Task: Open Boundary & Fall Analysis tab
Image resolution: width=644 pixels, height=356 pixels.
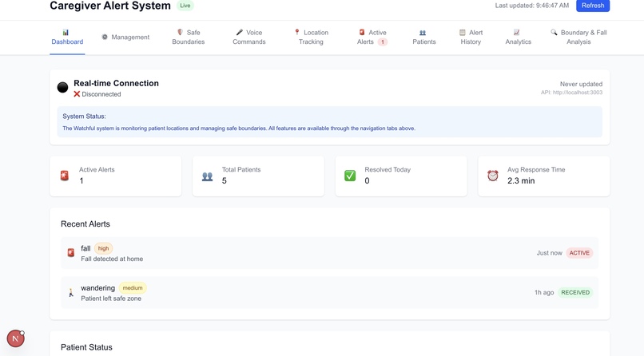Action: point(578,37)
